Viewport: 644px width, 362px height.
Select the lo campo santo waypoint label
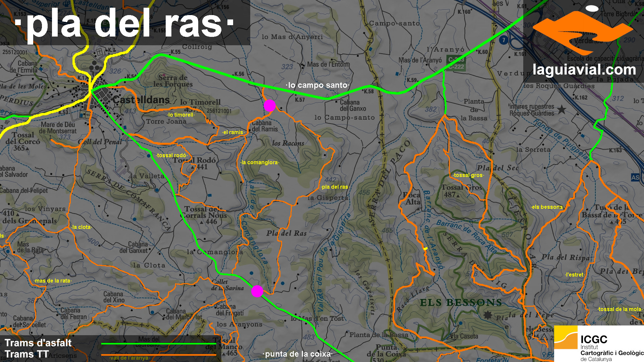(x=317, y=85)
